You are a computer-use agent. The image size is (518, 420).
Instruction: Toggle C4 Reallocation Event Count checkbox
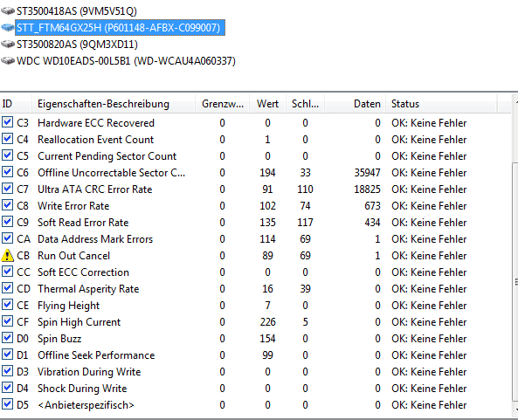(x=7, y=139)
